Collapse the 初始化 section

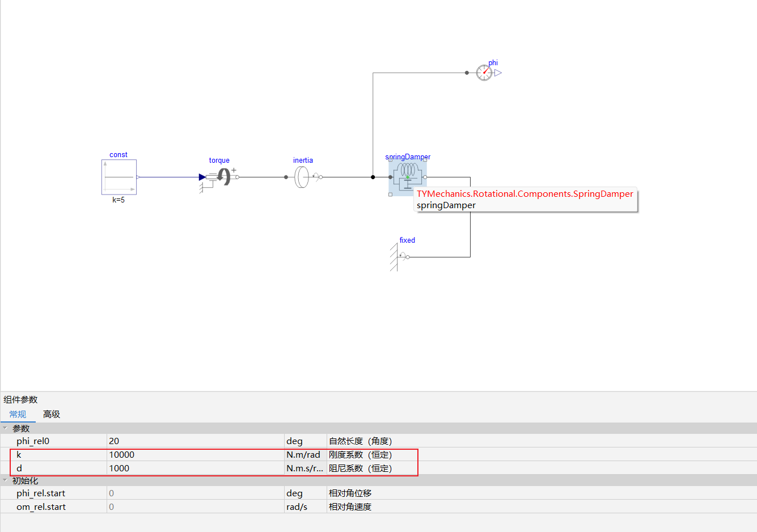coord(5,480)
